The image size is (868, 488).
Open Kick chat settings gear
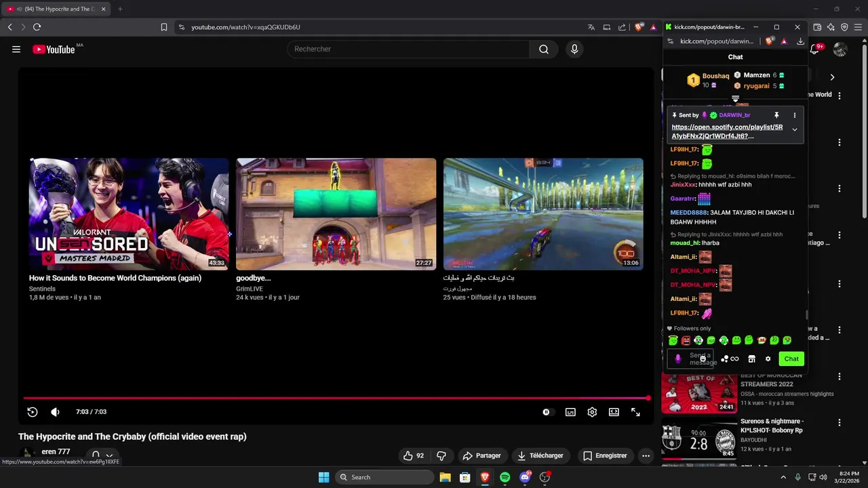768,359
